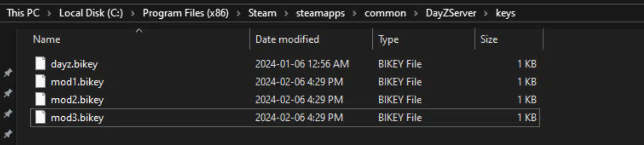Image resolution: width=644 pixels, height=145 pixels.
Task: Select the mod3.bikey file icon
Action: [40, 117]
